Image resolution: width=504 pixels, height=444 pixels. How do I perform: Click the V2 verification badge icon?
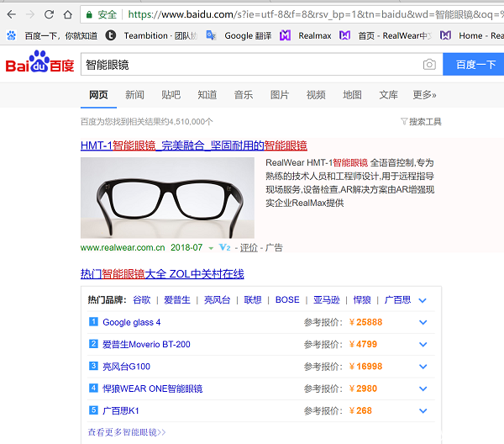224,247
